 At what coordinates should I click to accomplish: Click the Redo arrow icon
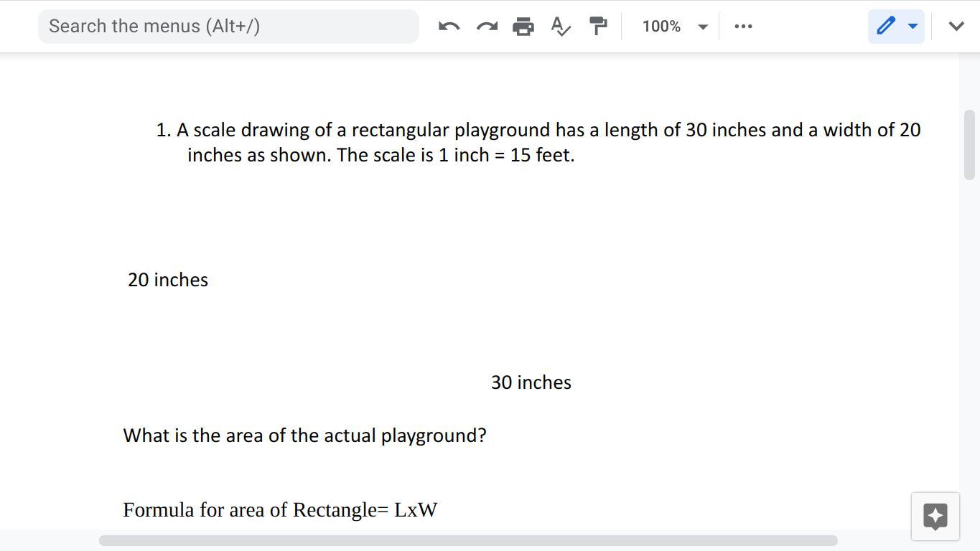[487, 27]
